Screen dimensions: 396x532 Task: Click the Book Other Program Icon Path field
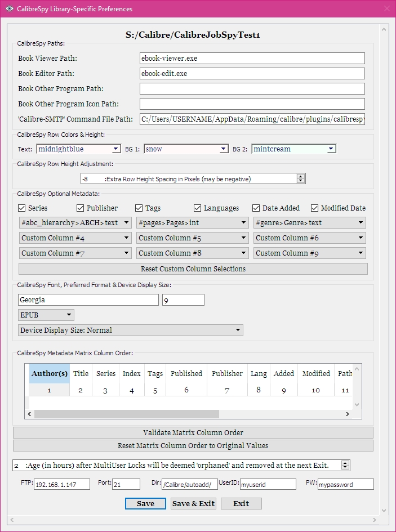tap(252, 104)
